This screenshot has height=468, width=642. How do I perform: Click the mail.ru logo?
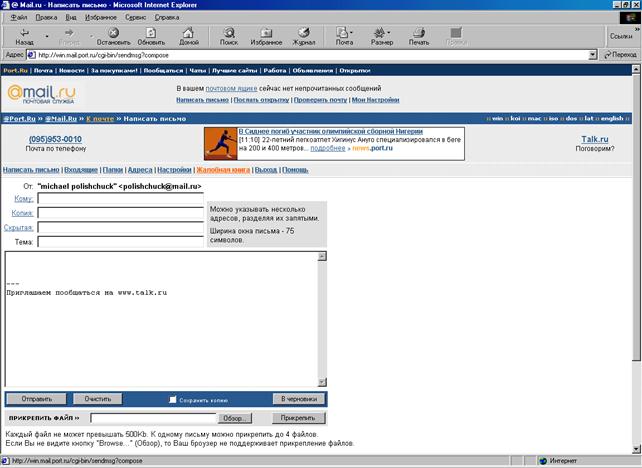[41, 94]
